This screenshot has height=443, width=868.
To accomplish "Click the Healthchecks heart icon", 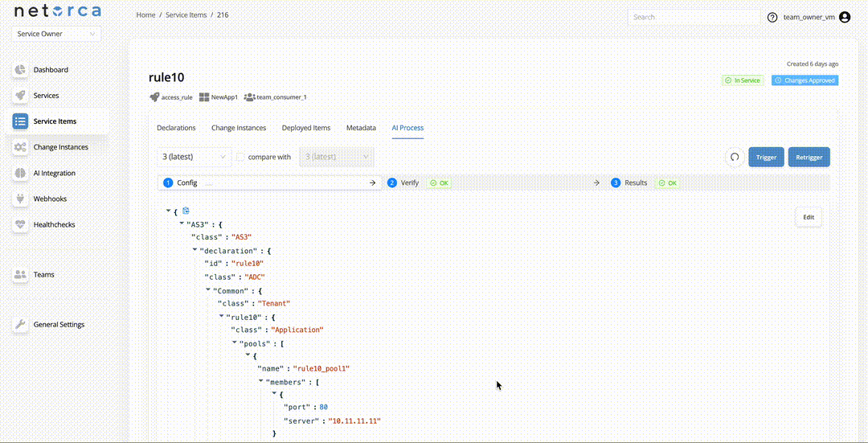I will click(x=20, y=225).
